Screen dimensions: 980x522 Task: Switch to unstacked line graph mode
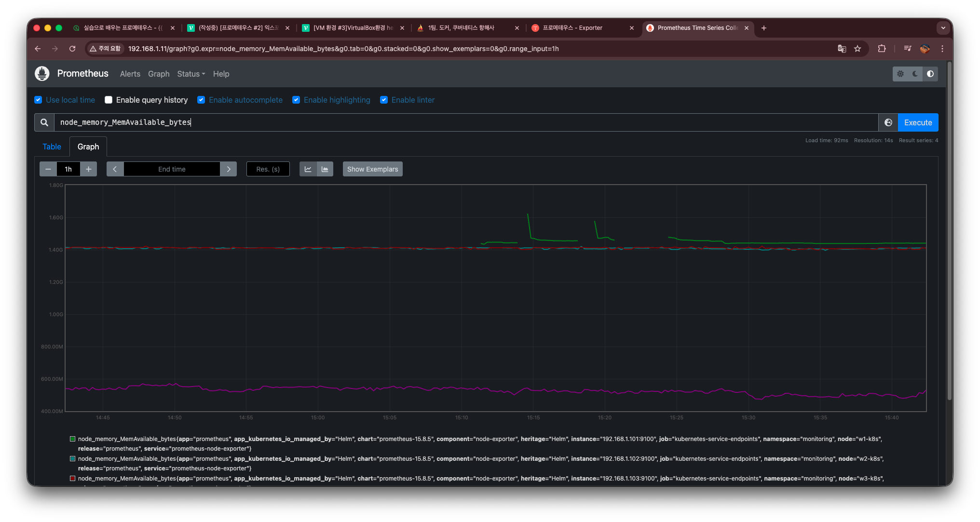click(308, 169)
